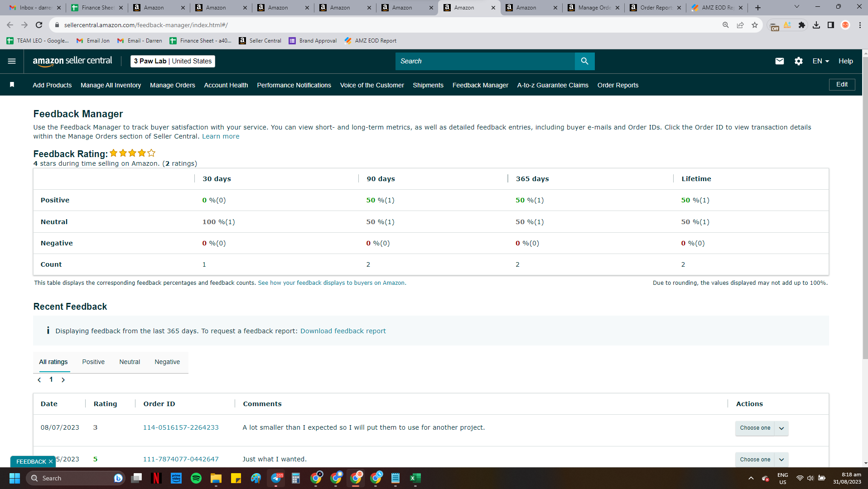Screen dimensions: 868x489
Task: Open Manage All Inventory
Action: tap(111, 85)
